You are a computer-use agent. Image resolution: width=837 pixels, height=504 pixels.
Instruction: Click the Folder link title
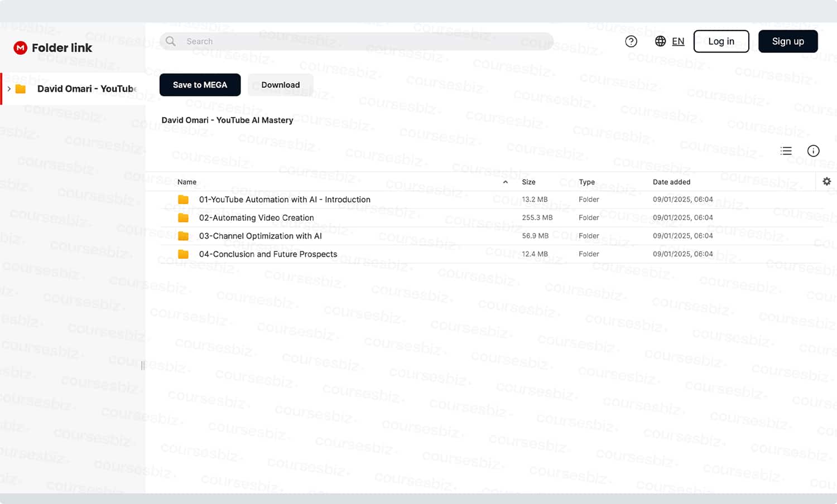(62, 48)
